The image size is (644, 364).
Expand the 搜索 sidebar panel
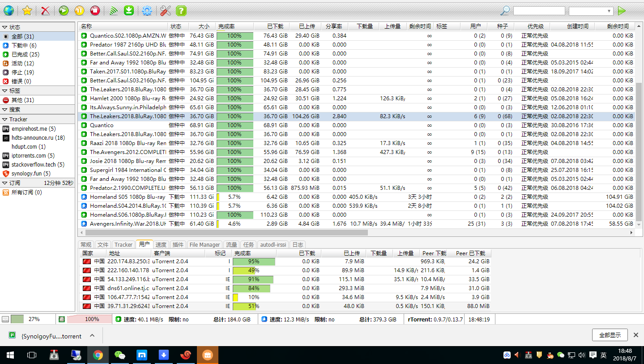click(38, 109)
